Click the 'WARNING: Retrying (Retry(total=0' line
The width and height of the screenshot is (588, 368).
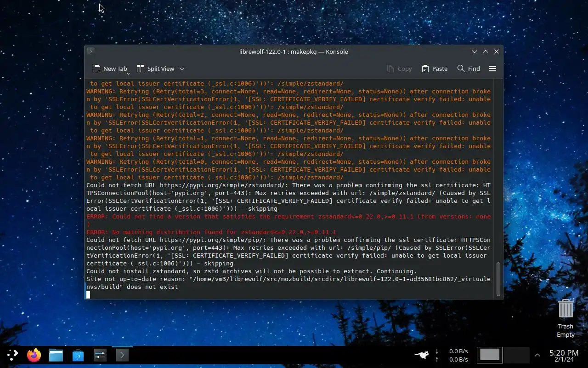point(288,170)
